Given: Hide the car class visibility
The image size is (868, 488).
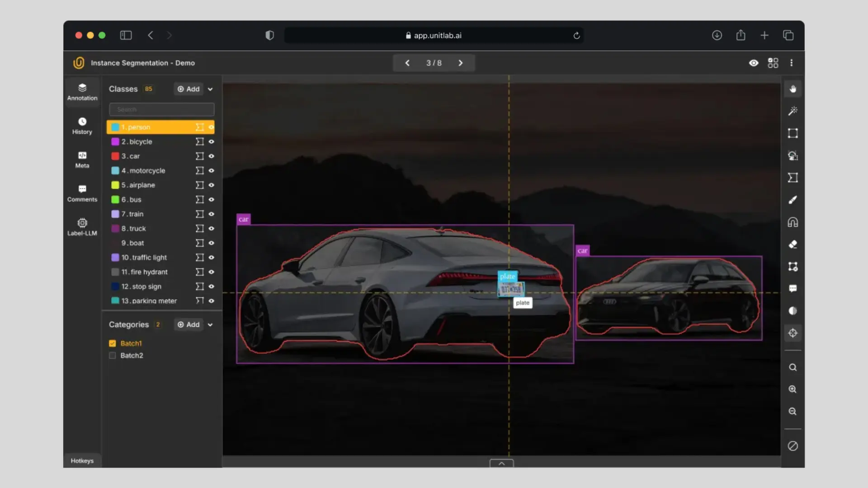Looking at the screenshot, I should pyautogui.click(x=211, y=156).
